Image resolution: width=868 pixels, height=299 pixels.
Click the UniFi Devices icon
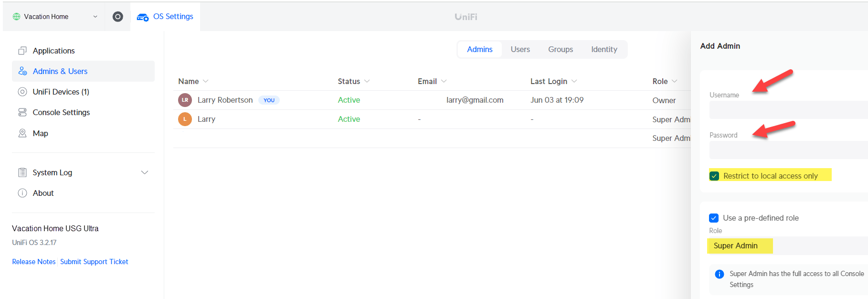[x=22, y=92]
